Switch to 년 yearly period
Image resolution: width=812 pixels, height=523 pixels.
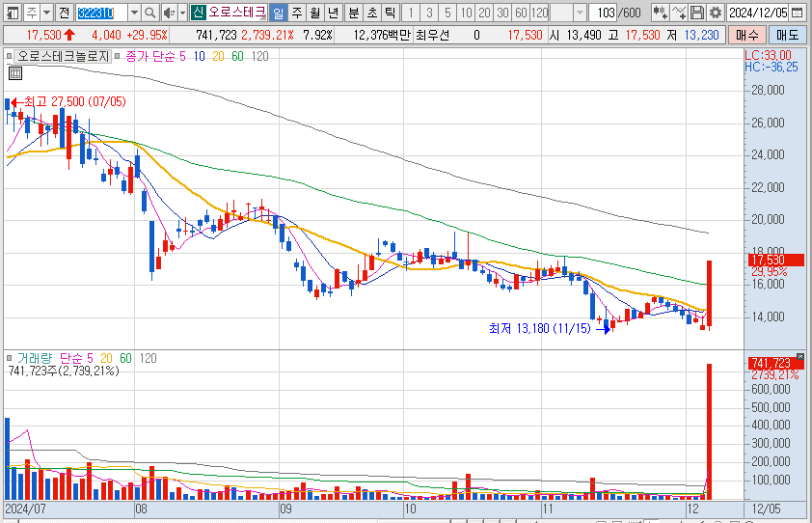pyautogui.click(x=334, y=13)
